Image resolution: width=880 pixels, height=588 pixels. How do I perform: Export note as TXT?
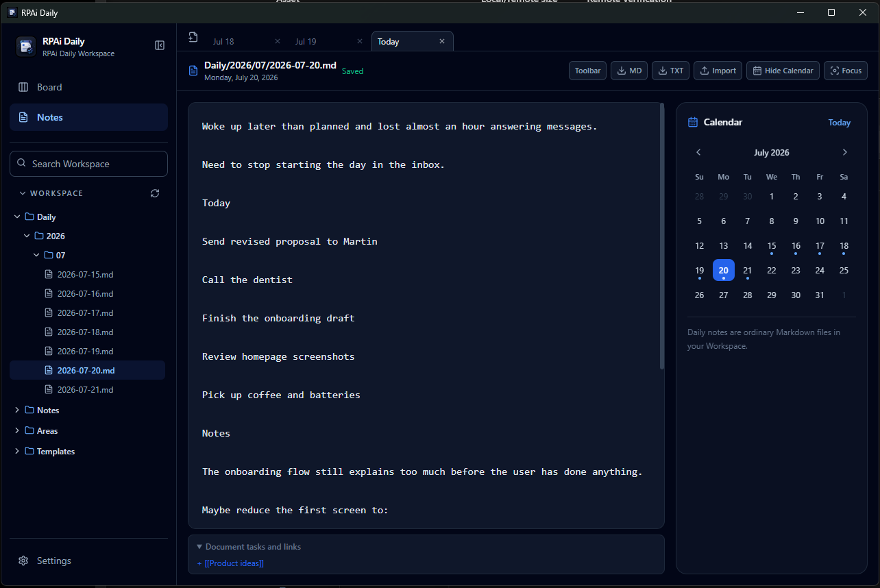(x=670, y=71)
